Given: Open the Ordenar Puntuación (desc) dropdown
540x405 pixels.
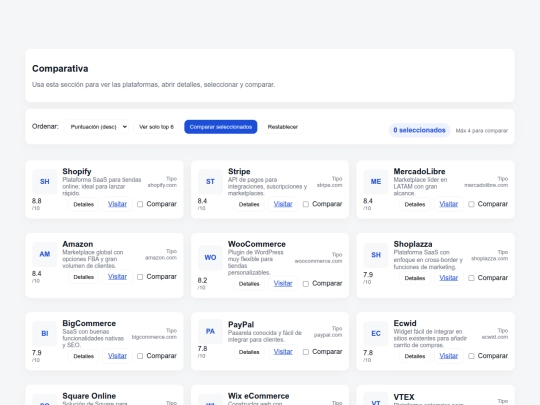Looking at the screenshot, I should pos(96,127).
